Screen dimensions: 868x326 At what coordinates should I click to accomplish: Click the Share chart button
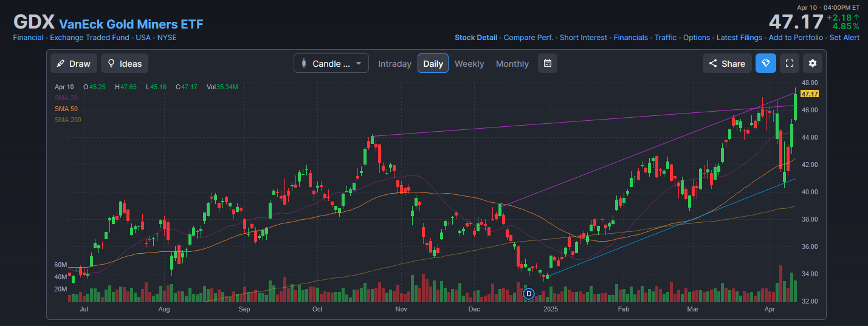(x=726, y=64)
